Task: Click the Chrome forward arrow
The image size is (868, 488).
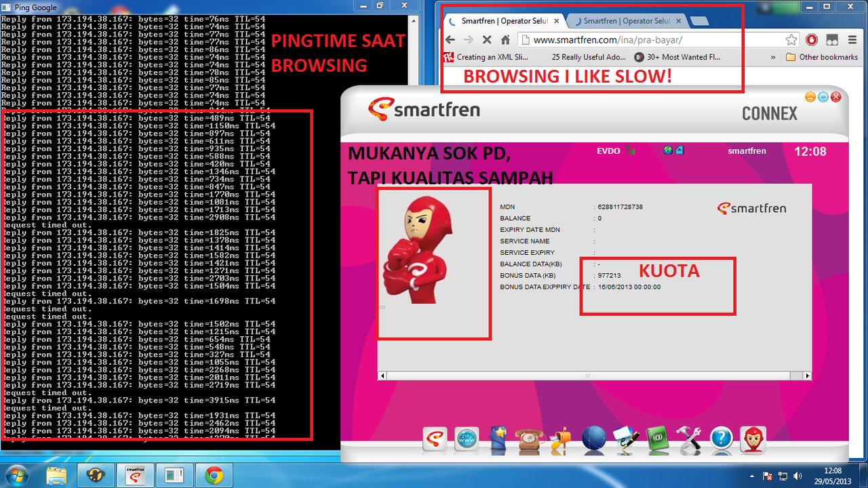Action: pos(468,40)
